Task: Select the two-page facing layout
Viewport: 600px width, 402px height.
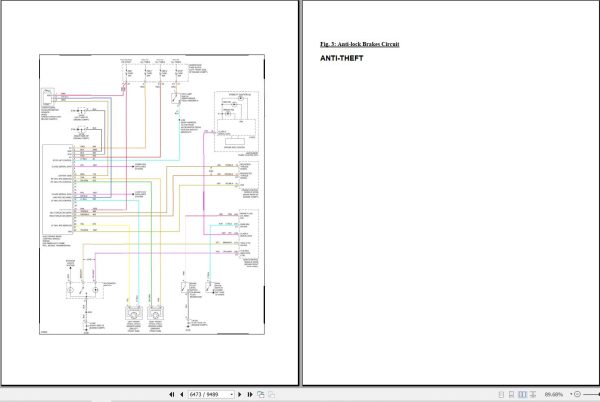Action: point(522,394)
